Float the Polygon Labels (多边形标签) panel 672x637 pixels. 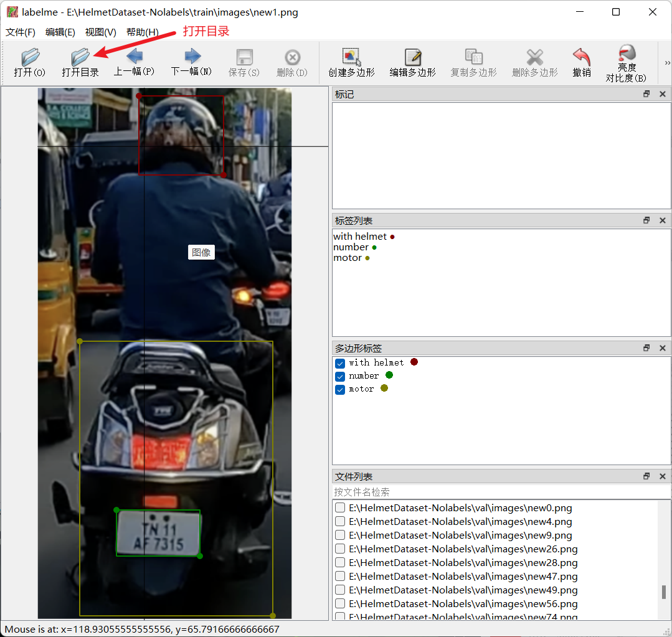pyautogui.click(x=646, y=348)
